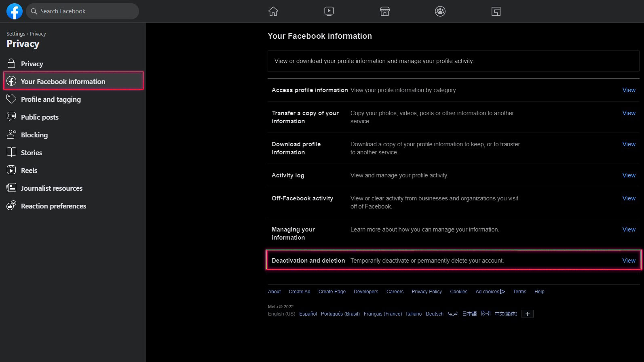Open the Careers footer link
644x362 pixels.
click(x=395, y=292)
